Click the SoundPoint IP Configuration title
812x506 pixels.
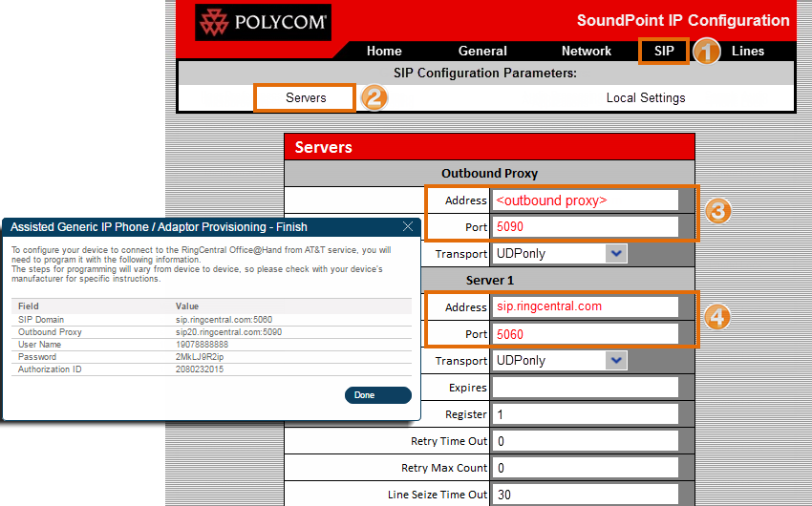point(683,20)
